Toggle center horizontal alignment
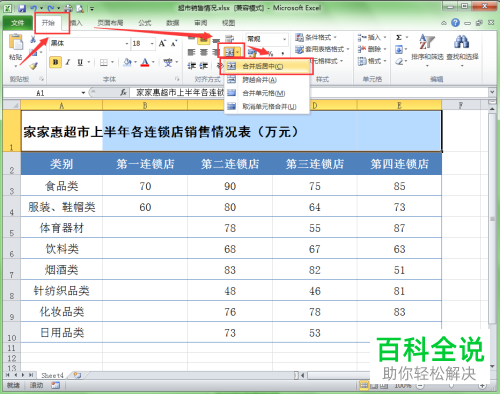 tap(204, 52)
